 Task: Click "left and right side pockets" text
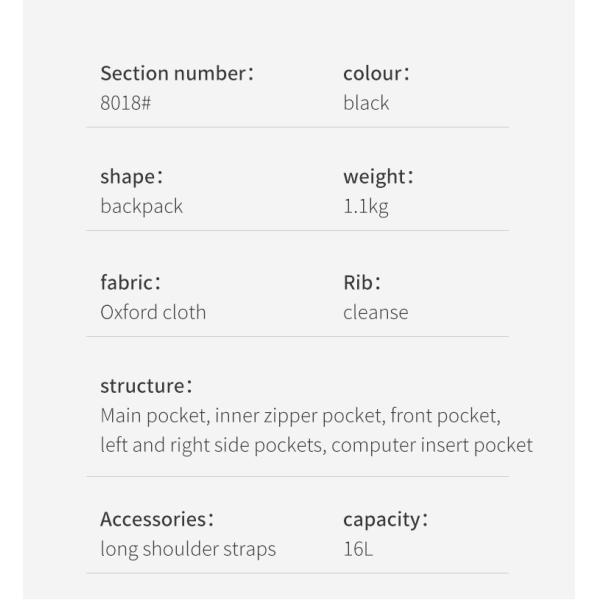pyautogui.click(x=211, y=445)
